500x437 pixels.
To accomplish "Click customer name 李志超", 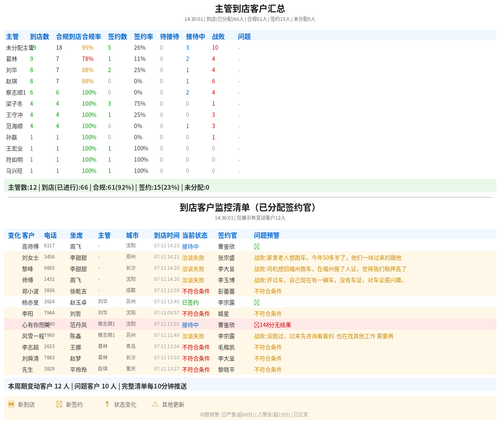I will pyautogui.click(x=30, y=347).
